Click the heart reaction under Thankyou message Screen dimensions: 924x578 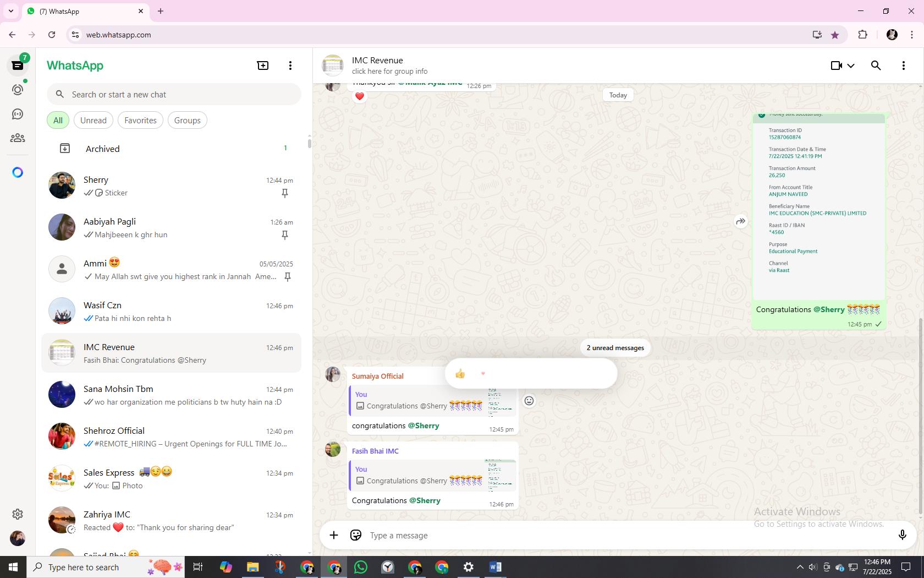coord(360,96)
